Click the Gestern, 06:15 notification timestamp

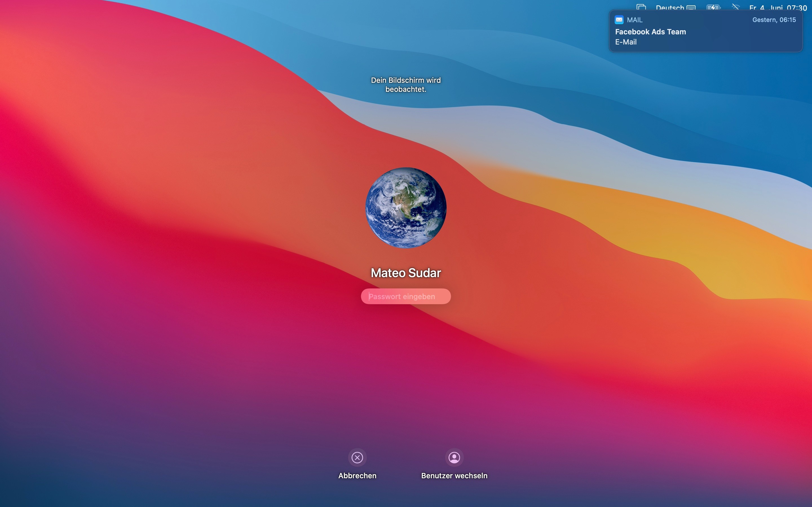(x=774, y=20)
